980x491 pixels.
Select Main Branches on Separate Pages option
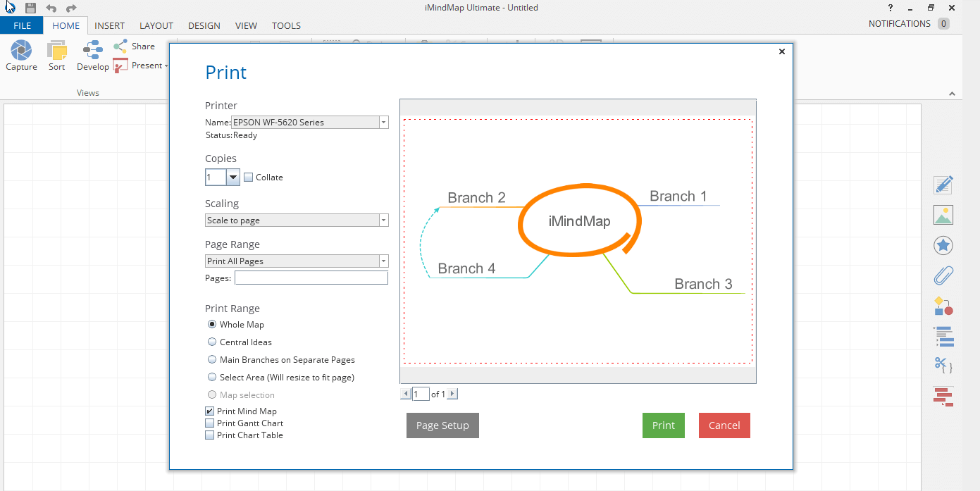(212, 360)
